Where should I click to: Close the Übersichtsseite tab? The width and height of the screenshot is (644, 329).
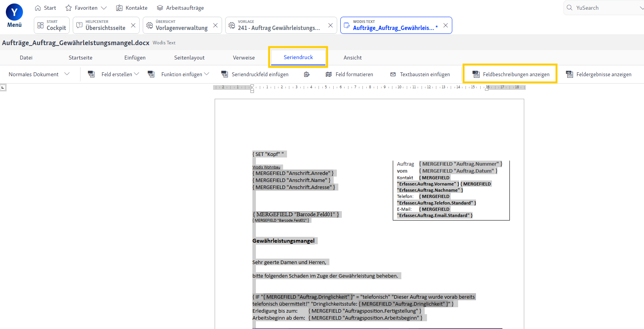pos(133,25)
